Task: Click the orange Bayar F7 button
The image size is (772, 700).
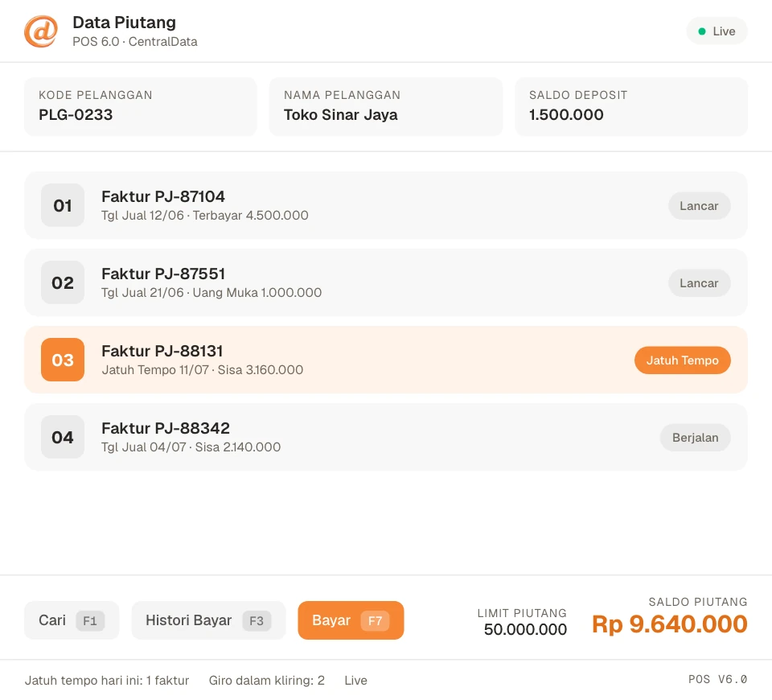Action: coord(351,620)
